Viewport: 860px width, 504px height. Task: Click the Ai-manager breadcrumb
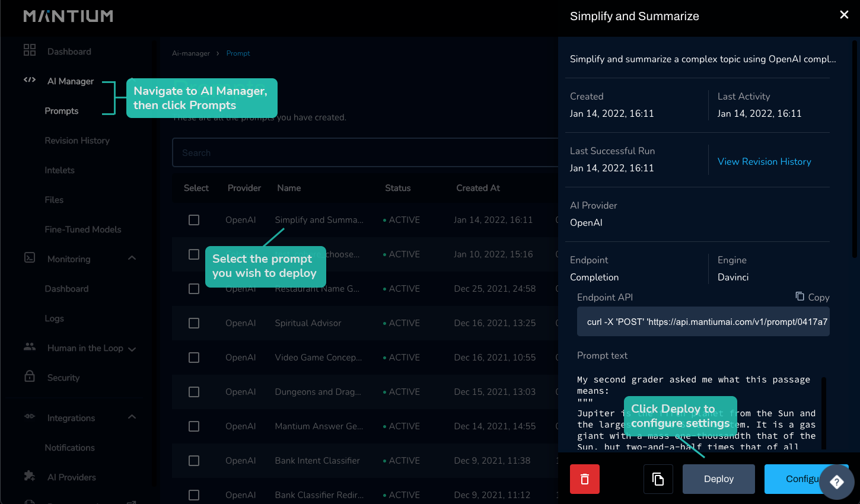191,53
